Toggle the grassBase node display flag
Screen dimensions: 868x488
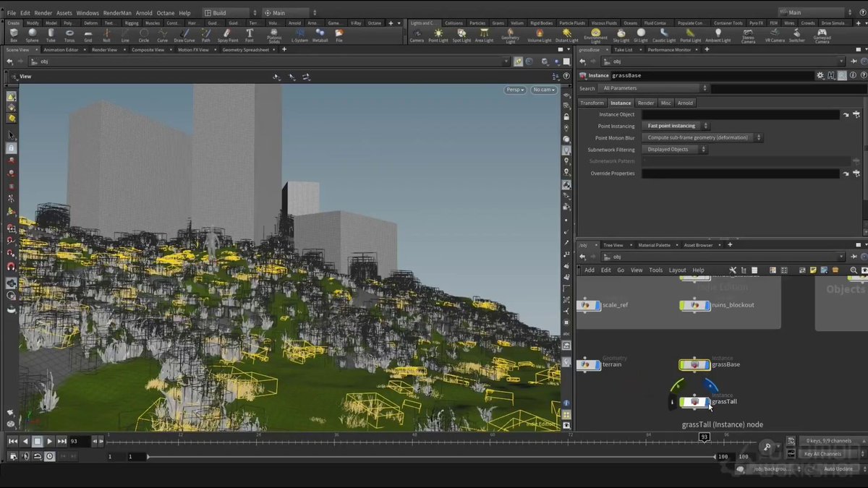707,365
